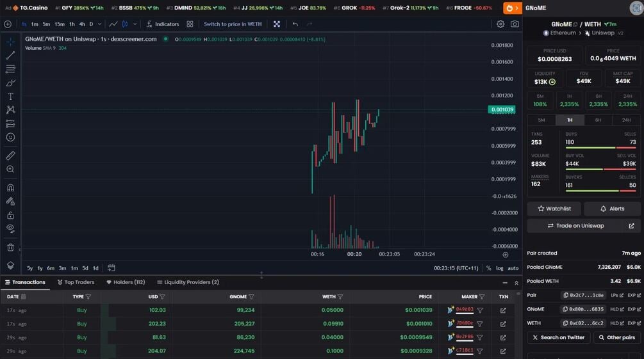Copy the Pair address 0x2c7...1cBe
Image resolution: width=644 pixels, height=359 pixels.
[584, 296]
